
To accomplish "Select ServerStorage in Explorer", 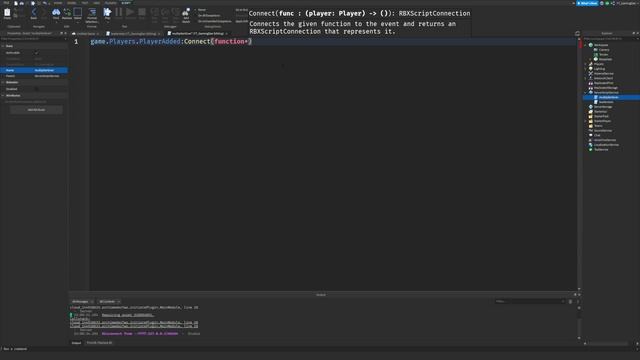I will [603, 107].
